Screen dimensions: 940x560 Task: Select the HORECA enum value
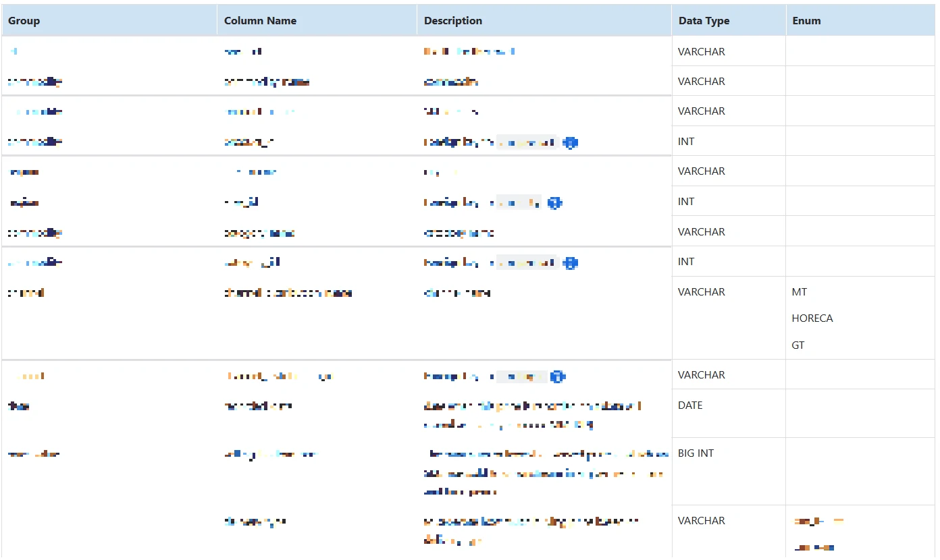(x=812, y=318)
